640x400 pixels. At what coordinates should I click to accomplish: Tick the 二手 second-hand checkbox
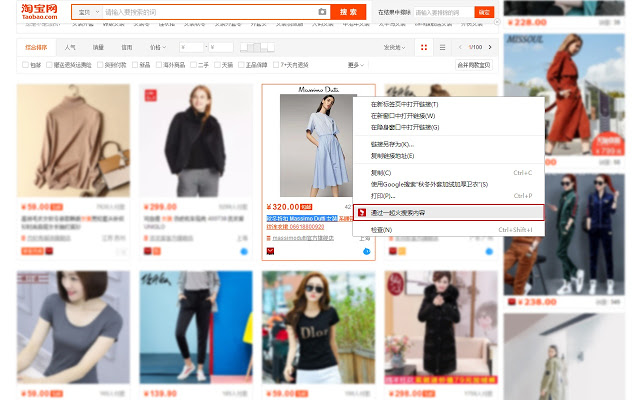click(193, 65)
